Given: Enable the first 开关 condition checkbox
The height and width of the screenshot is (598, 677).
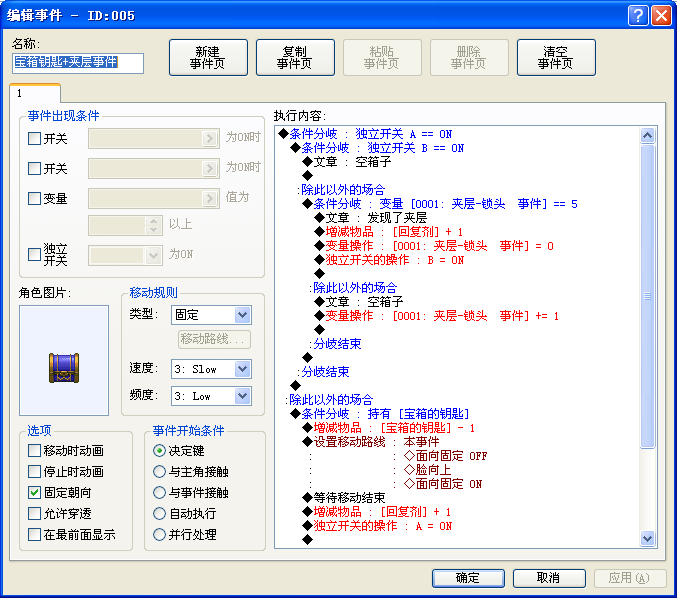Looking at the screenshot, I should point(34,139).
